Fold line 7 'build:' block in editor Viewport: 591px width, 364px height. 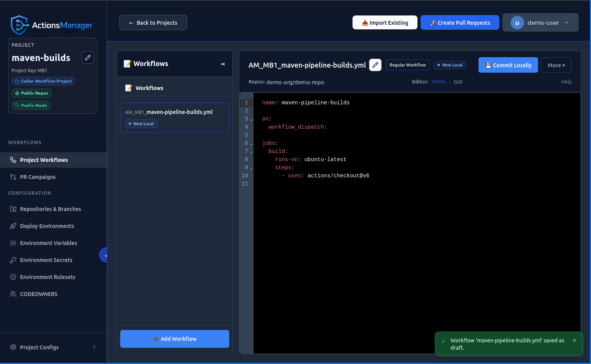click(251, 152)
